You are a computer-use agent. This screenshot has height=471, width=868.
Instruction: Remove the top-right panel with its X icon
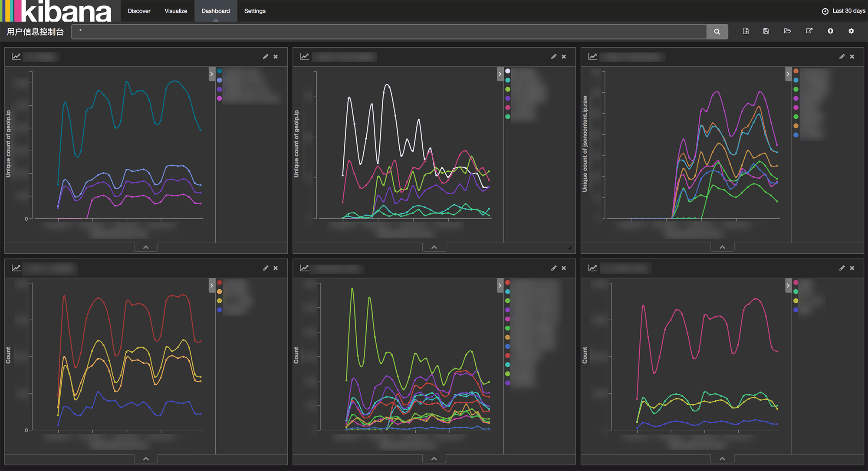point(852,57)
